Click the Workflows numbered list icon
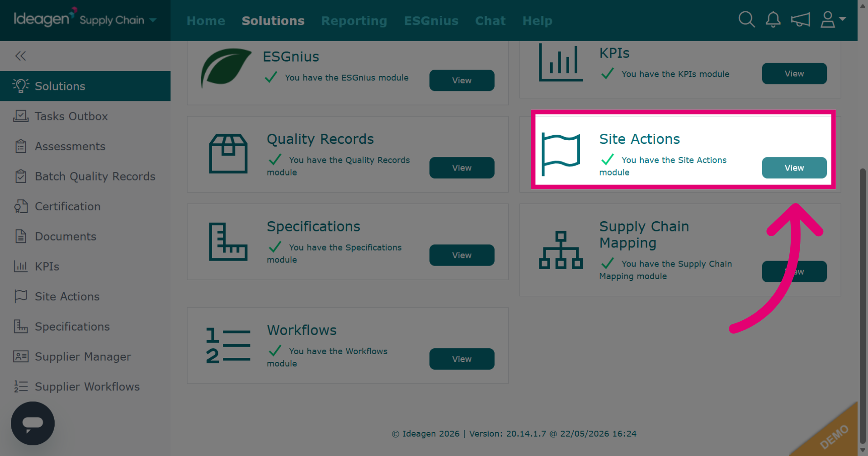 coord(228,346)
